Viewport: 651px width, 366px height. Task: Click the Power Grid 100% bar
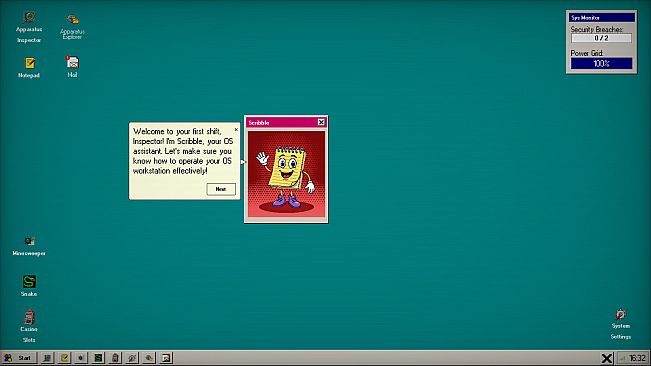tap(601, 63)
